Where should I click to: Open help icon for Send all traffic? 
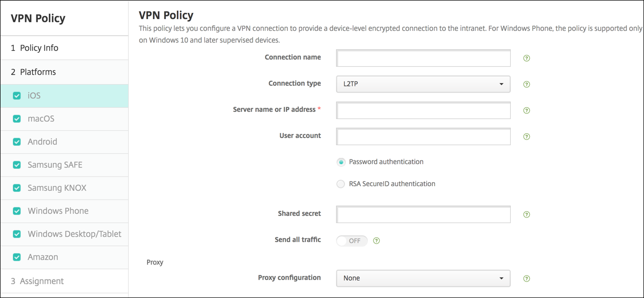pyautogui.click(x=377, y=241)
